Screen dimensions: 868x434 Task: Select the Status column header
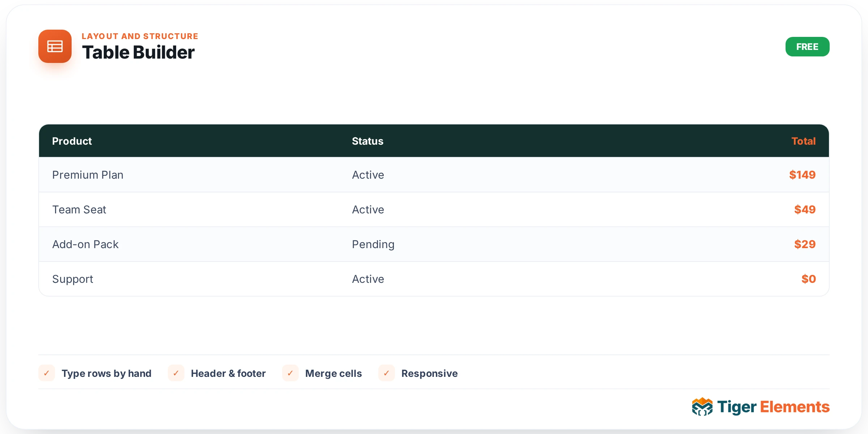tap(367, 141)
